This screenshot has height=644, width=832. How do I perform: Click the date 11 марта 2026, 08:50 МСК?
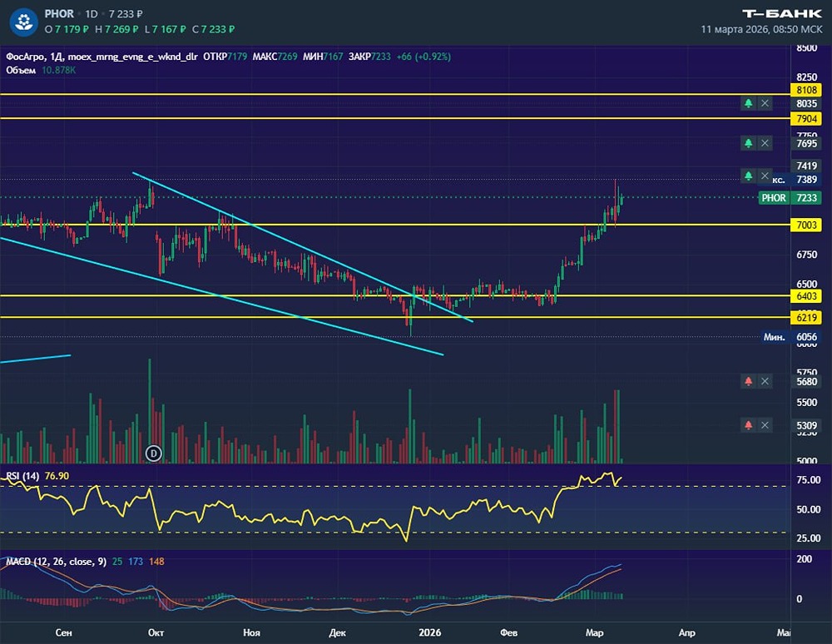click(x=761, y=29)
